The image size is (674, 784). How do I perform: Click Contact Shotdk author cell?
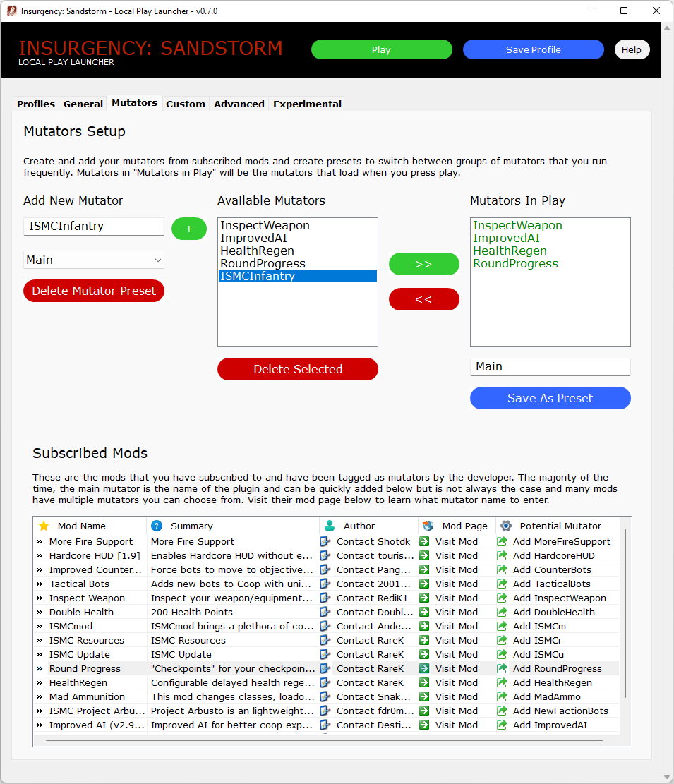[373, 541]
